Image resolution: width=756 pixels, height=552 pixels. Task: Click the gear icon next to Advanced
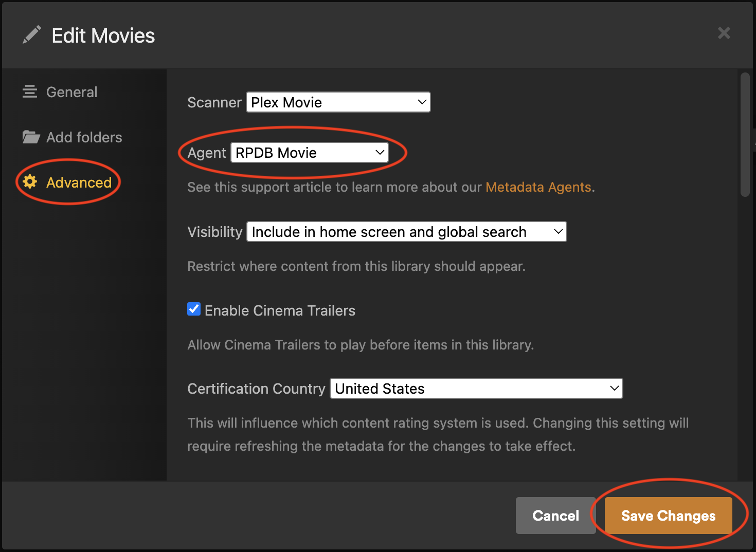point(30,182)
